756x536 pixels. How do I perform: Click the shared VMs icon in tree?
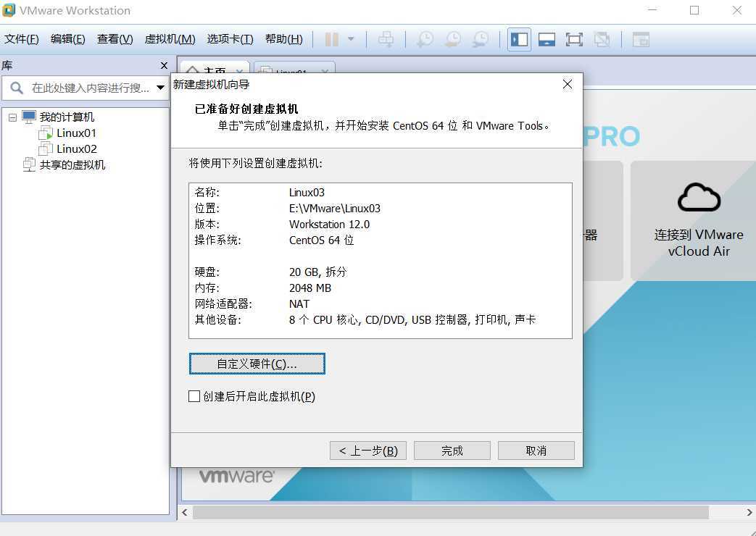point(29,164)
